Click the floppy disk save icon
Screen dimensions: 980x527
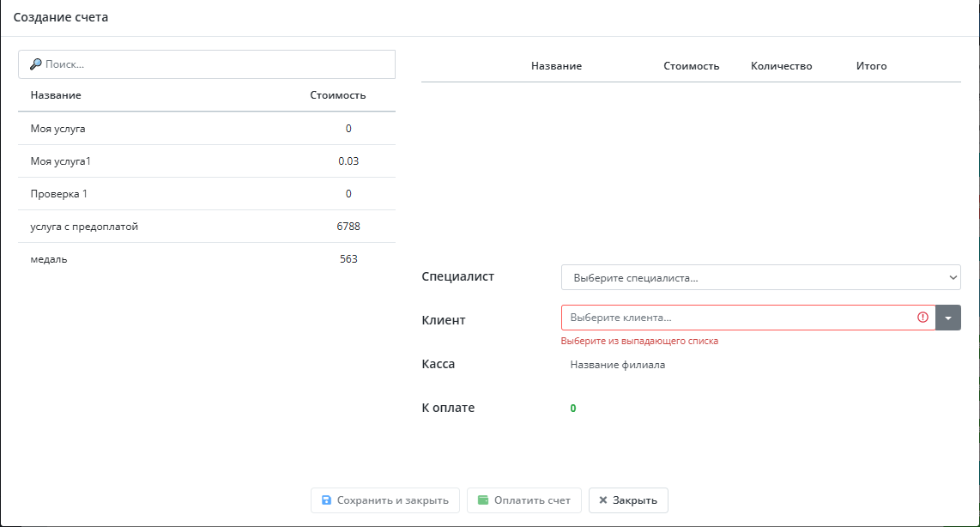coord(326,500)
